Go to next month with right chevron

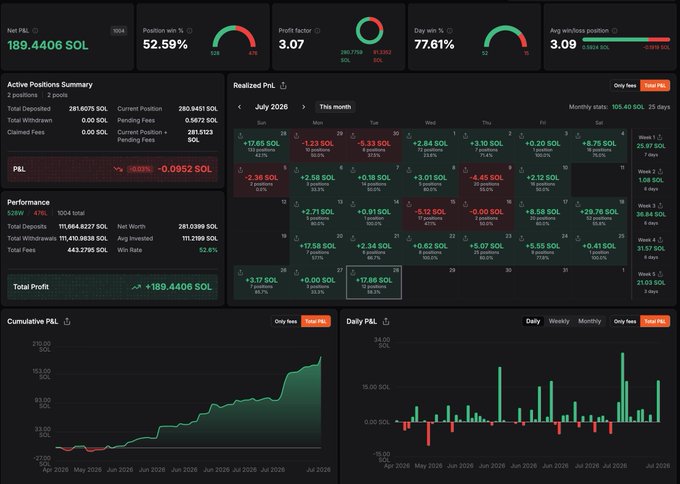[304, 107]
